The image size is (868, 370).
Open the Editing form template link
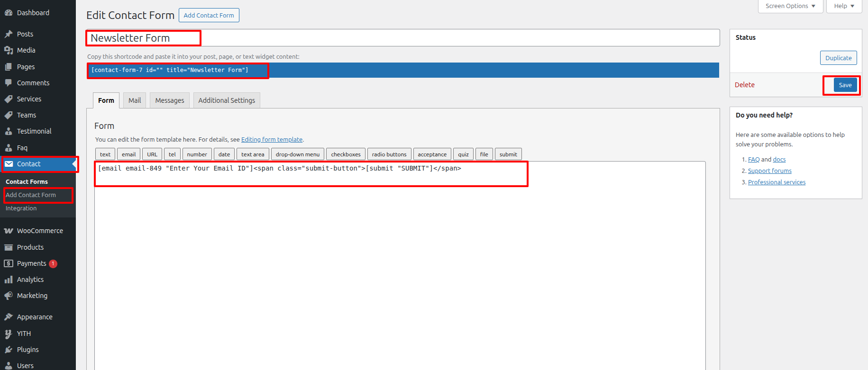[x=272, y=140]
